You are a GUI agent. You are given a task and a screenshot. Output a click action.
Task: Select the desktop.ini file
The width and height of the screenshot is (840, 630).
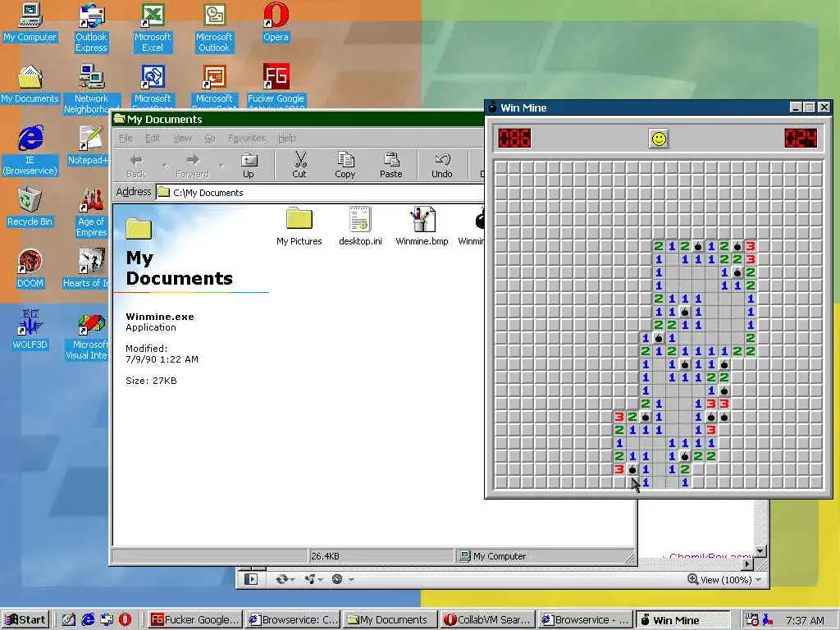[x=361, y=226]
